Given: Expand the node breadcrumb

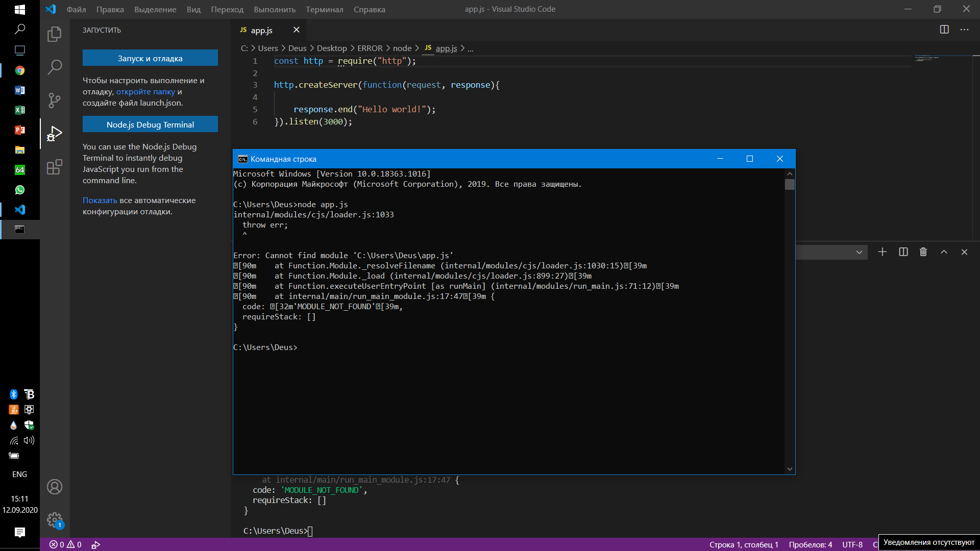Looking at the screenshot, I should (x=402, y=48).
